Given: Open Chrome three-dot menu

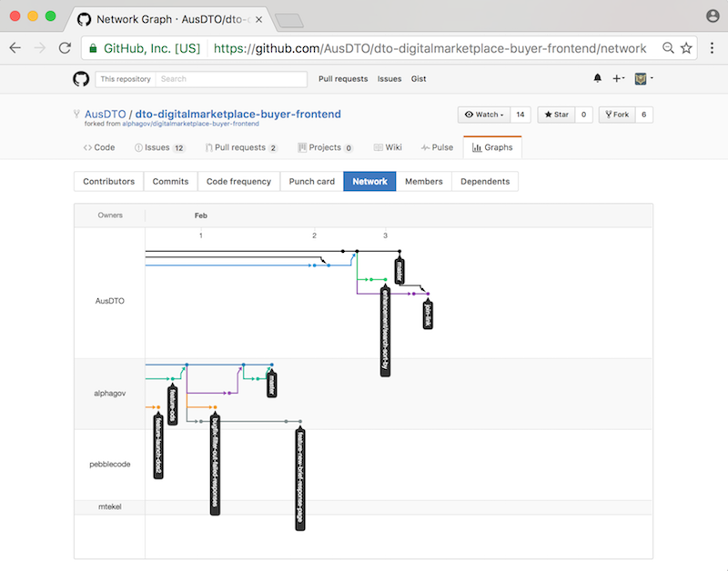Looking at the screenshot, I should (x=712, y=48).
